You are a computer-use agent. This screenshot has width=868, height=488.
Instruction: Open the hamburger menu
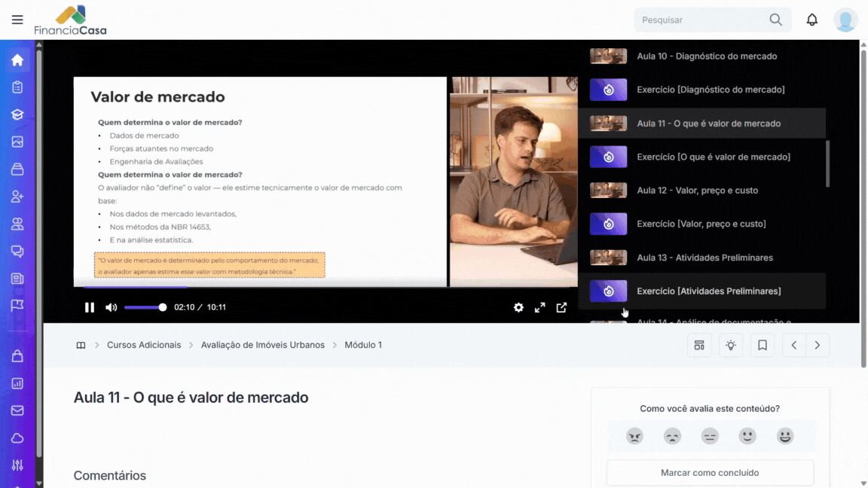coord(17,20)
